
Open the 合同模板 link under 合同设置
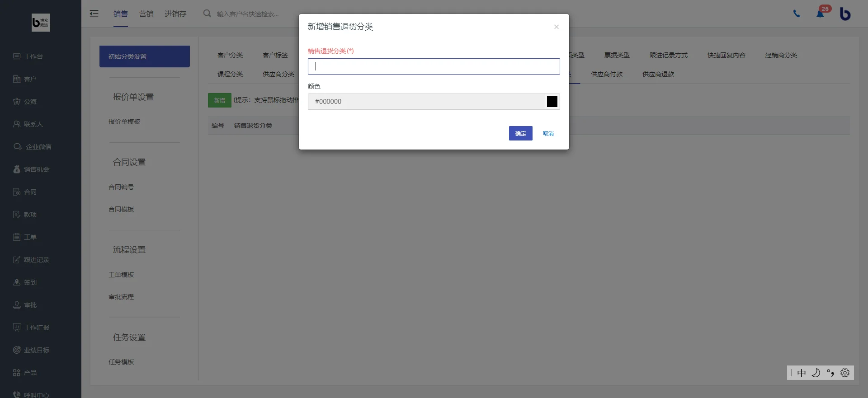(x=121, y=209)
